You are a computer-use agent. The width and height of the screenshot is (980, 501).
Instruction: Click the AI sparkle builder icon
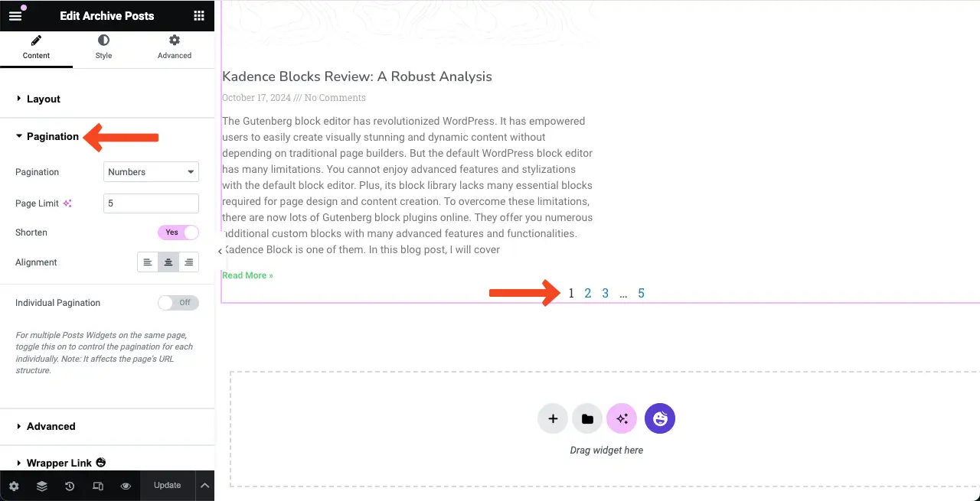click(x=622, y=418)
